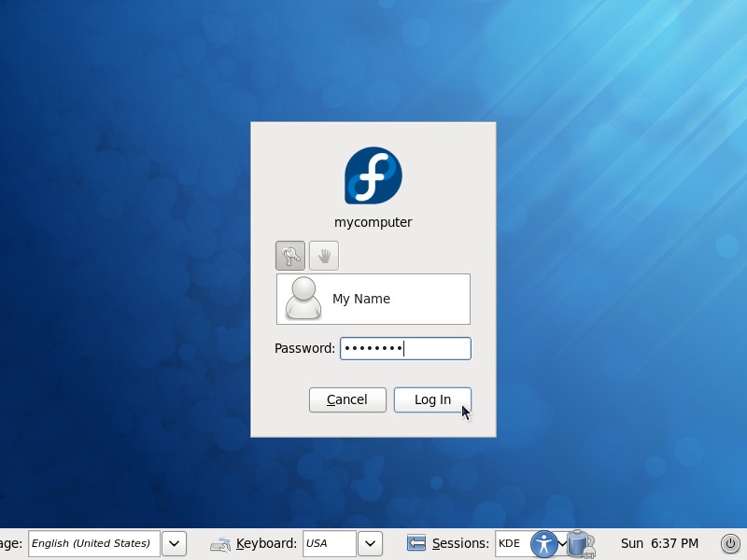Click the mycomputer hostname text
Screen dimensions: 747x560
[373, 222]
